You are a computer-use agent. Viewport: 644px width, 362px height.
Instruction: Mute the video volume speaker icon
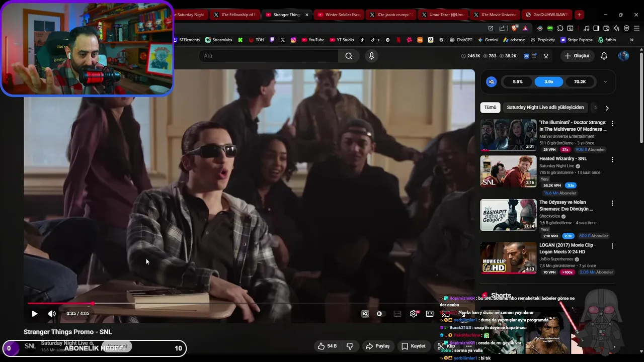click(x=52, y=314)
